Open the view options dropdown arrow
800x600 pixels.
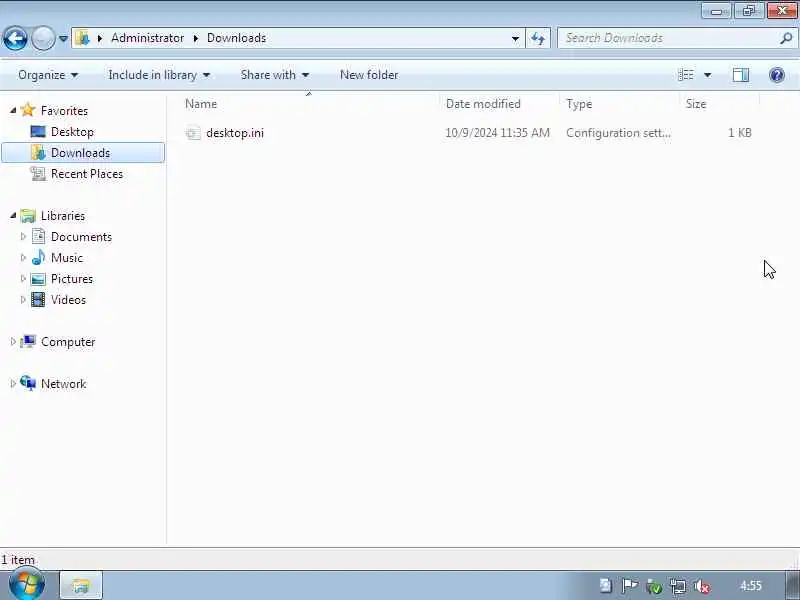708,75
